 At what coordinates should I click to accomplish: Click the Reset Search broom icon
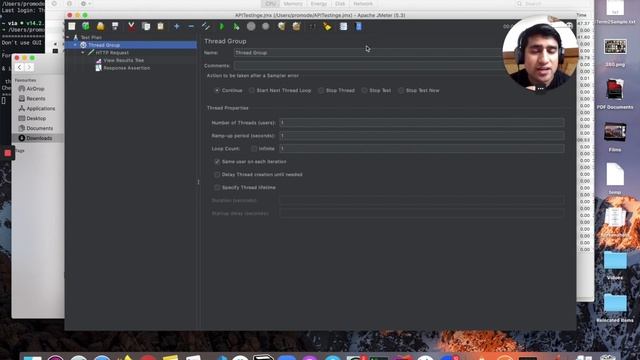tap(327, 27)
